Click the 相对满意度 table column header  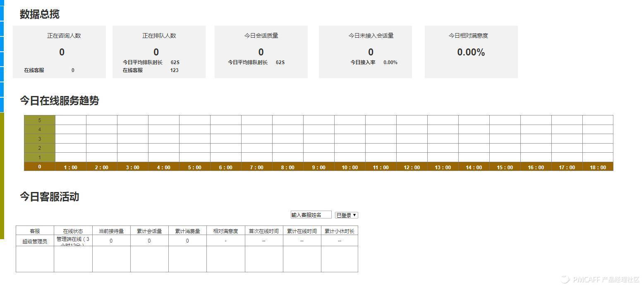point(225,231)
